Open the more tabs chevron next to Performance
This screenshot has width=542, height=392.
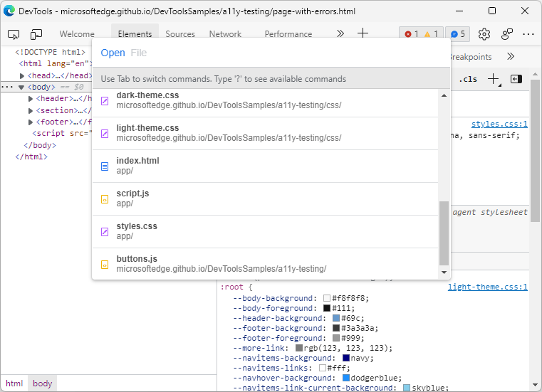340,33
